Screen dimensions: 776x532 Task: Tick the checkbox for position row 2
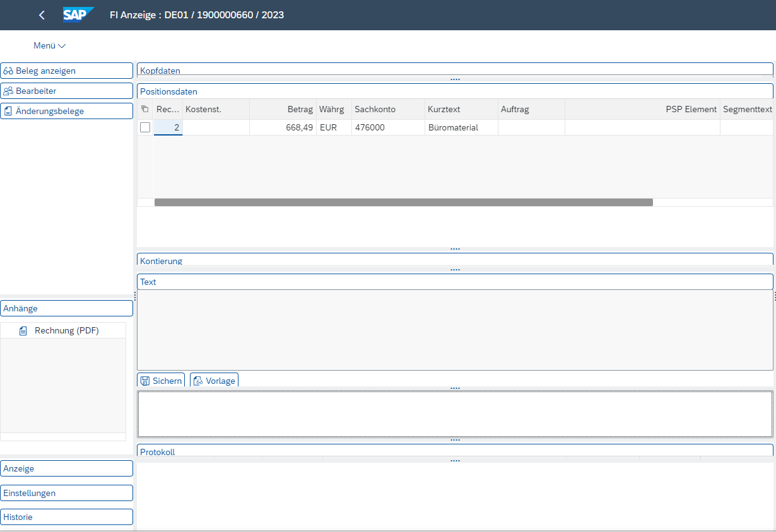(x=145, y=127)
